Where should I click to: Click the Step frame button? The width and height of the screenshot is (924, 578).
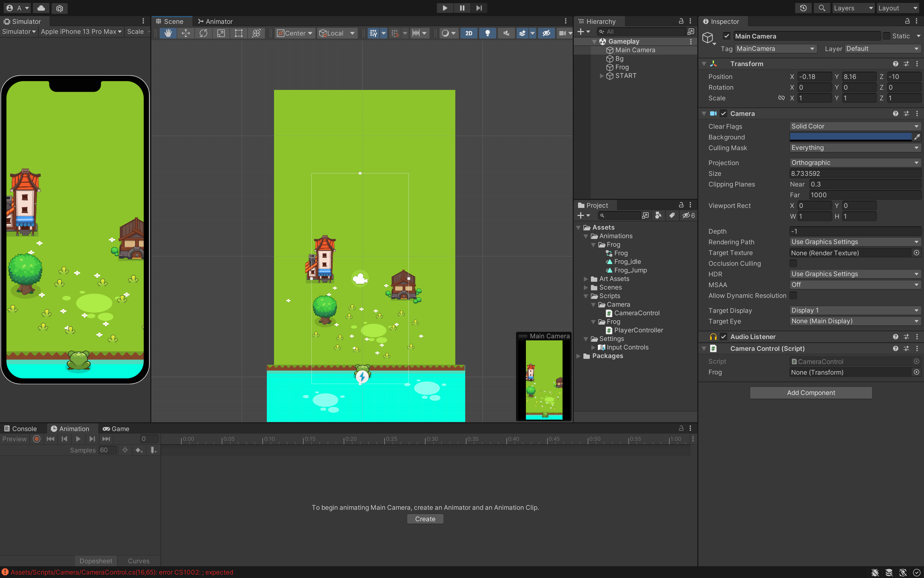pyautogui.click(x=479, y=8)
